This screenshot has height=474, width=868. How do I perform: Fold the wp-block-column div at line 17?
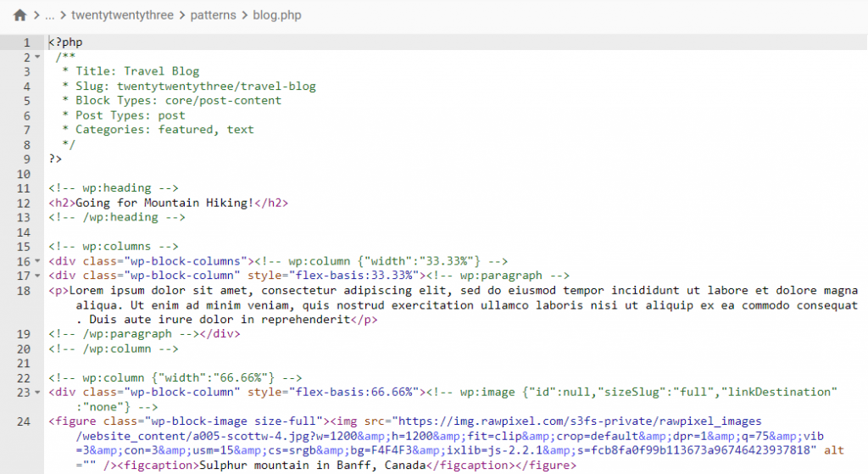coord(37,276)
